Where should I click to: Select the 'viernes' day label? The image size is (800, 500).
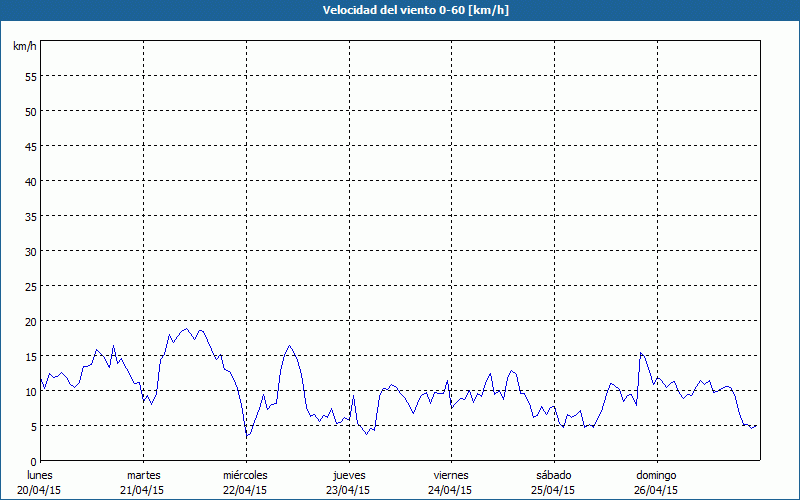[x=450, y=475]
